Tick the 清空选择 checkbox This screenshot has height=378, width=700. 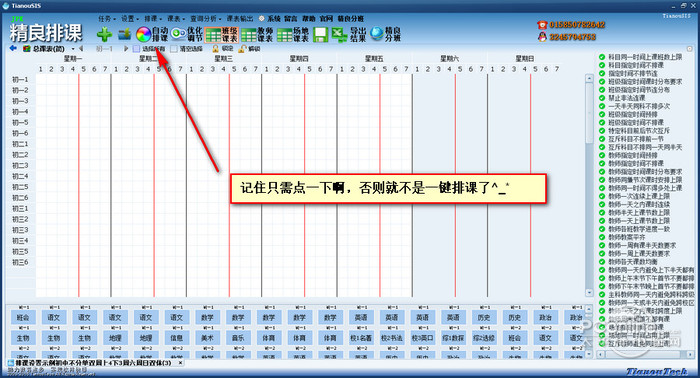(174, 48)
